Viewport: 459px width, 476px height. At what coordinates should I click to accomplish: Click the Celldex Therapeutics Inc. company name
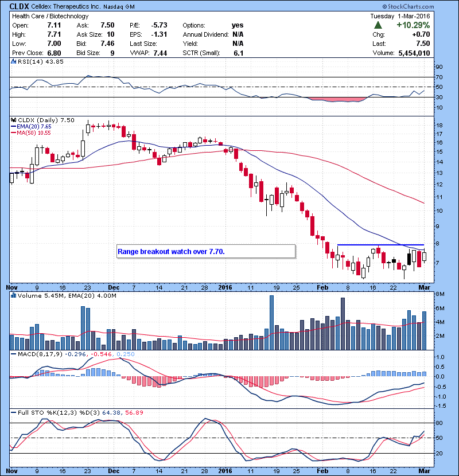[66, 6]
